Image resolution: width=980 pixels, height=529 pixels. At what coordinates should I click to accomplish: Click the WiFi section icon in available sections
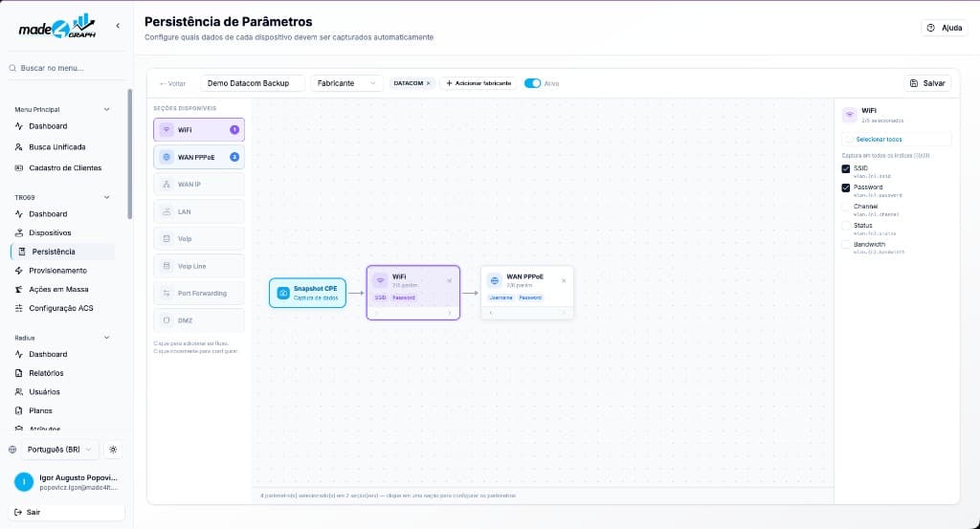coord(167,130)
